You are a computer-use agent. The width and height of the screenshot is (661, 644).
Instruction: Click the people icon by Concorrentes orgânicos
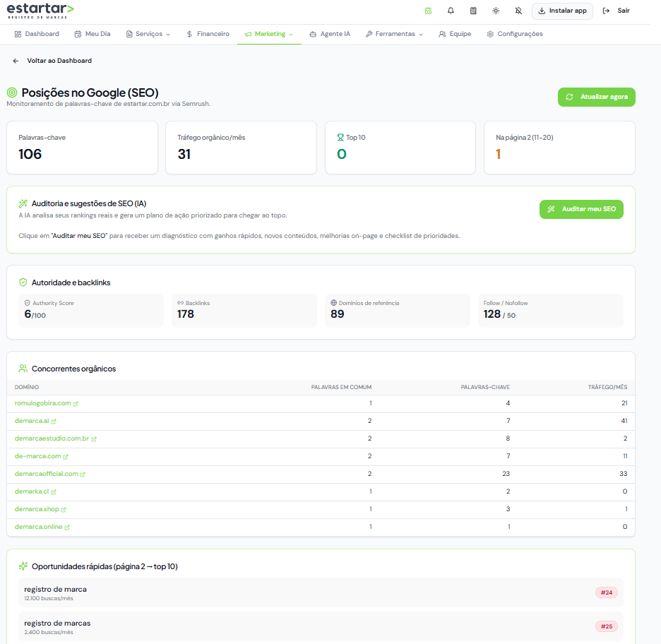point(23,369)
